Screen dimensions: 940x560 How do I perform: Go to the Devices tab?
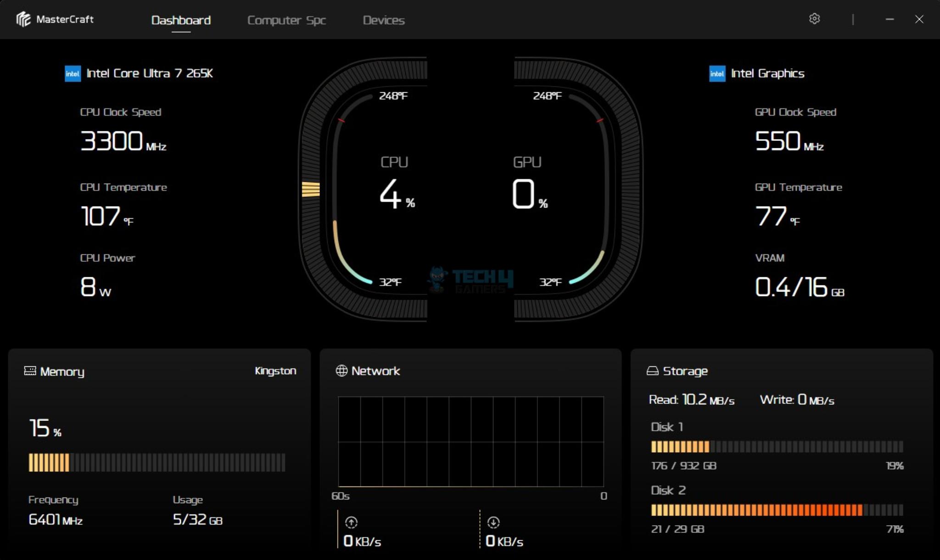tap(384, 20)
